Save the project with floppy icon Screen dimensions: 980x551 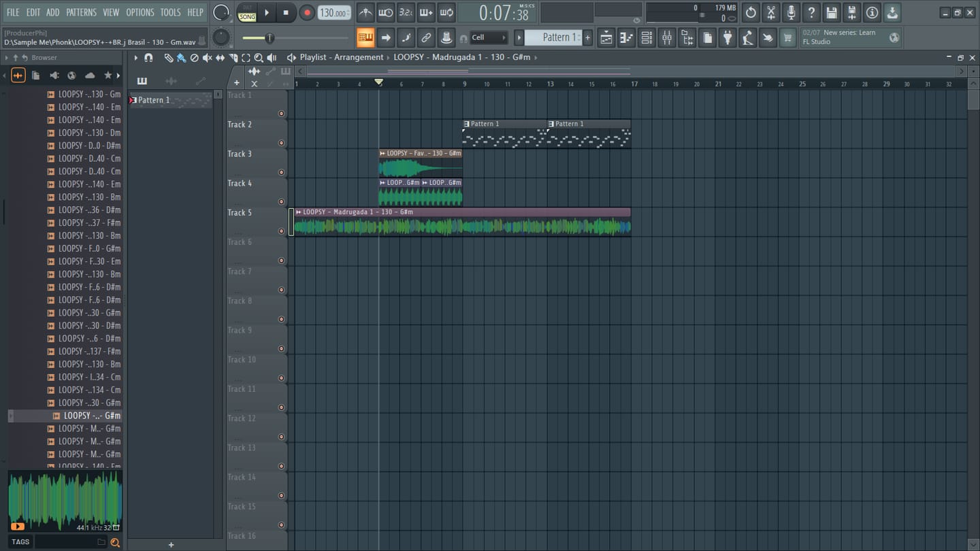(832, 12)
